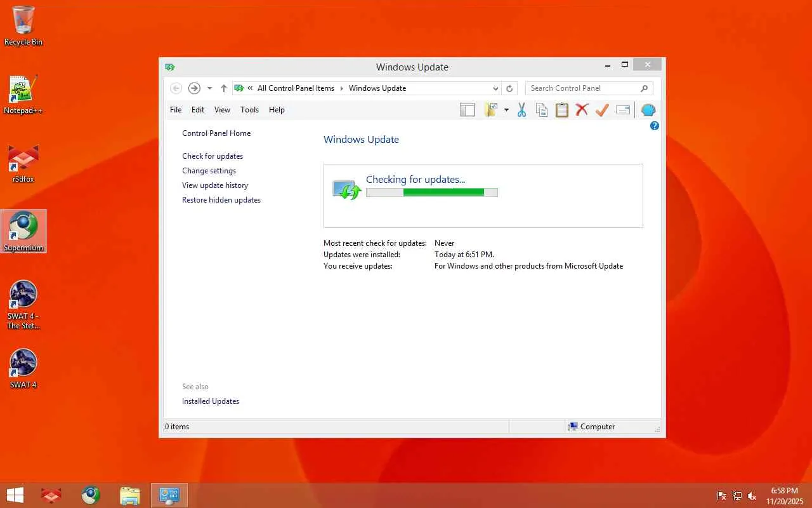
Task: Go back with the Back arrow button
Action: pyautogui.click(x=176, y=88)
